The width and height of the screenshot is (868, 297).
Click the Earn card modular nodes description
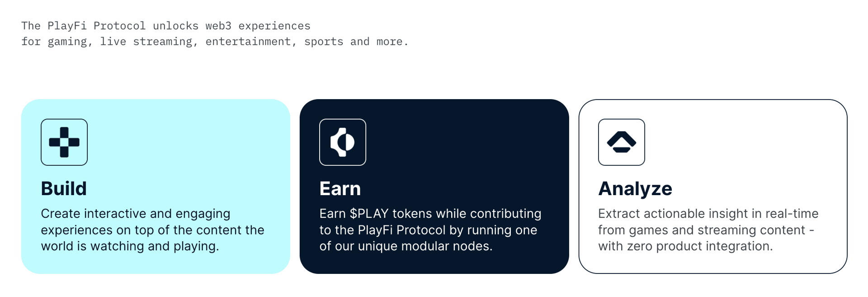430,230
